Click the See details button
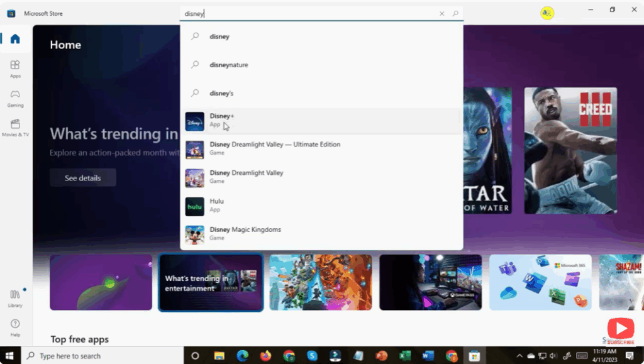 pyautogui.click(x=83, y=178)
